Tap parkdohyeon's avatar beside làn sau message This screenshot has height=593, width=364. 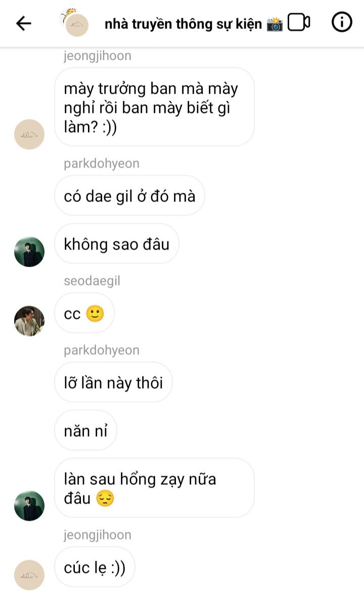click(29, 506)
